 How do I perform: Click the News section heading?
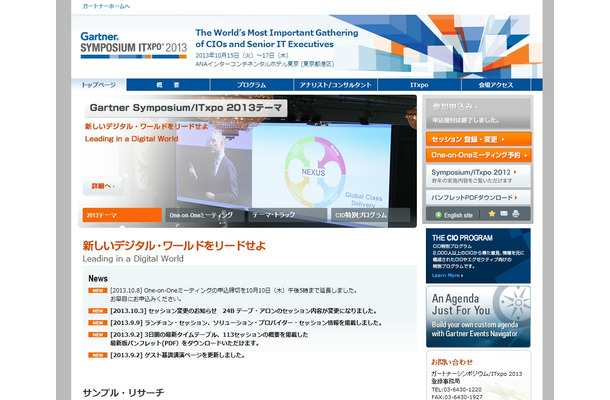point(98,279)
